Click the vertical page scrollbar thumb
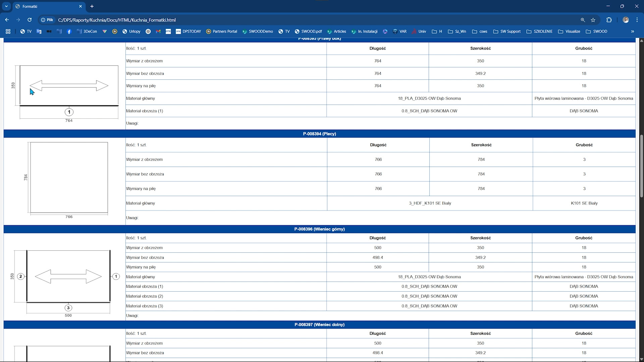The height and width of the screenshot is (362, 644). click(641, 166)
